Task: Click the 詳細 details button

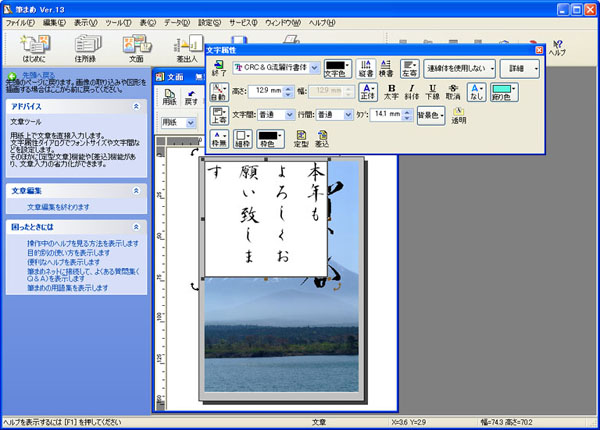Action: point(519,68)
